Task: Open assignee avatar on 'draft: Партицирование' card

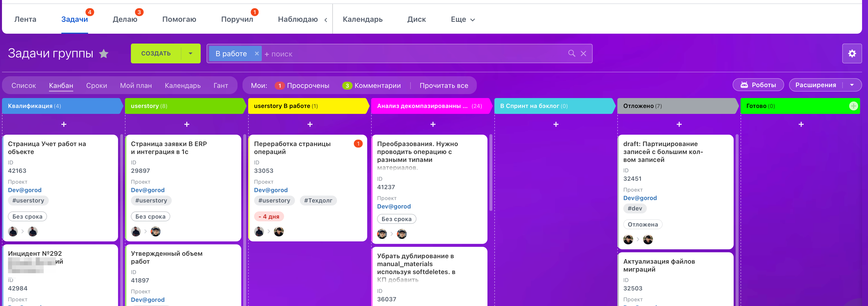Action: (x=648, y=239)
